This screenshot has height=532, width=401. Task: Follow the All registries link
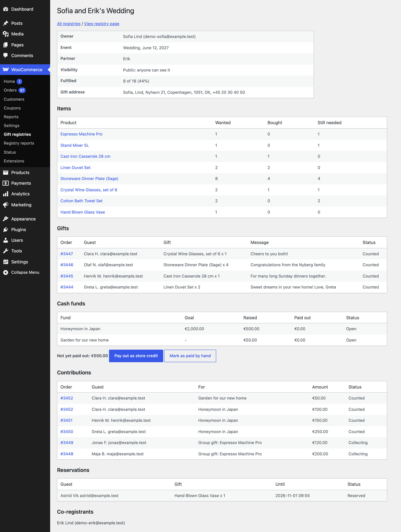[69, 24]
